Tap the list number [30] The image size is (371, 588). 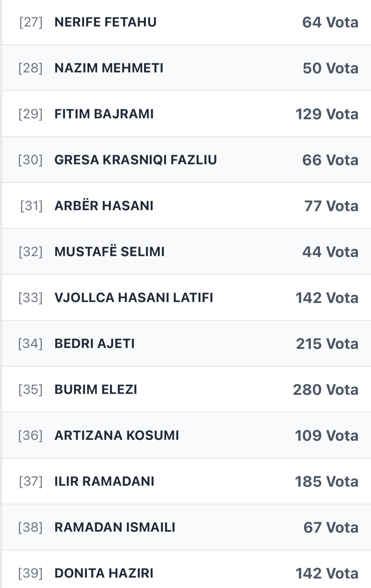coord(30,160)
